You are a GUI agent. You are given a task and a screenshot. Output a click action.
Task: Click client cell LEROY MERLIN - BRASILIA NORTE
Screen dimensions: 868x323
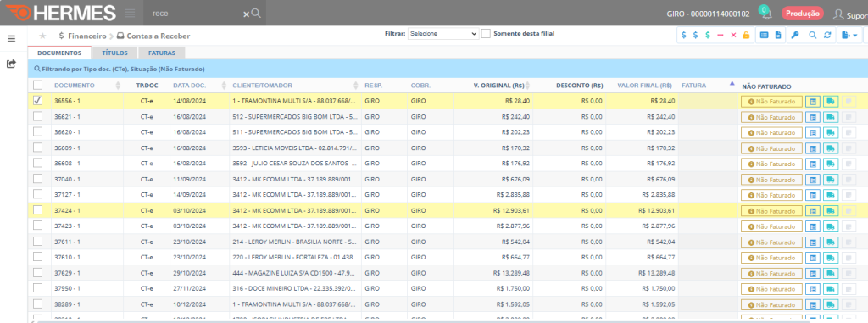tap(294, 242)
